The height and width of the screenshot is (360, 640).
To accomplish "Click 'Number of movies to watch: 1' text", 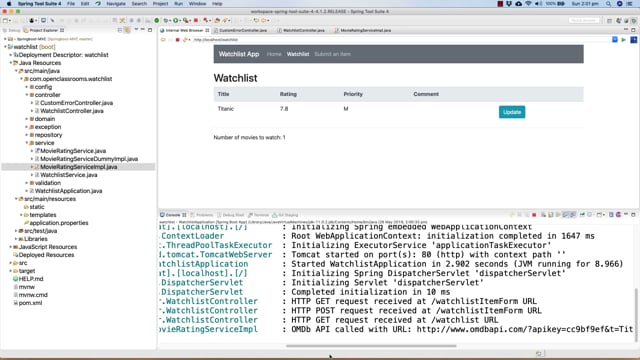I will pyautogui.click(x=249, y=138).
